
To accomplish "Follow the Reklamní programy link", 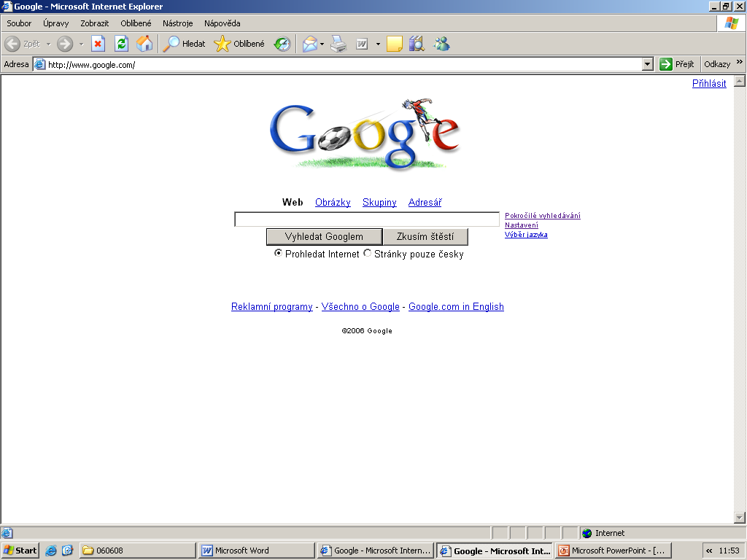I will [x=271, y=307].
